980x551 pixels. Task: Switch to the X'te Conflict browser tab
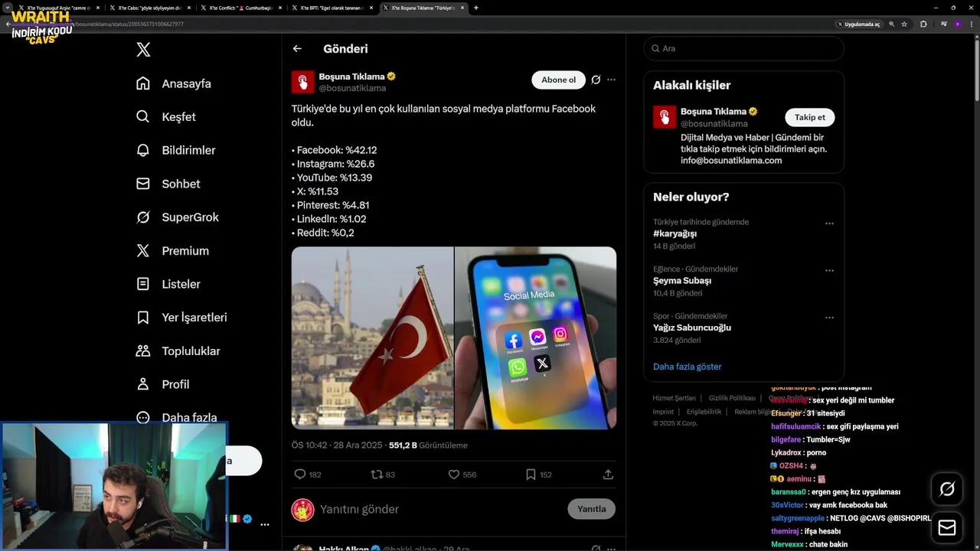(x=240, y=8)
